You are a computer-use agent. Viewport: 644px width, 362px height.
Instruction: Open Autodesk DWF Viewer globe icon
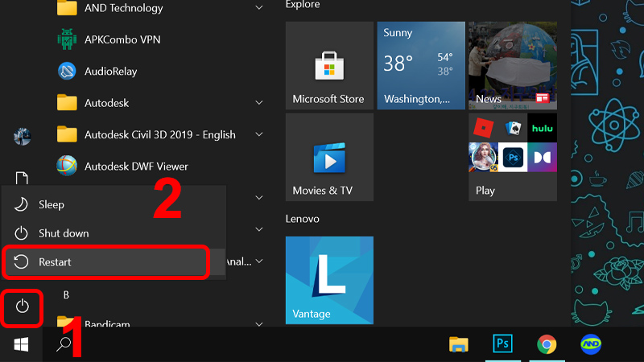click(67, 166)
